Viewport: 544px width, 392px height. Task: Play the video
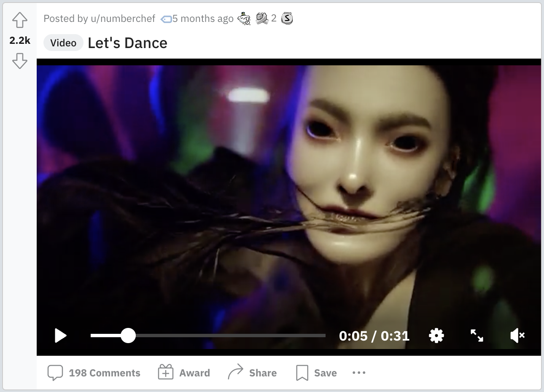point(61,336)
